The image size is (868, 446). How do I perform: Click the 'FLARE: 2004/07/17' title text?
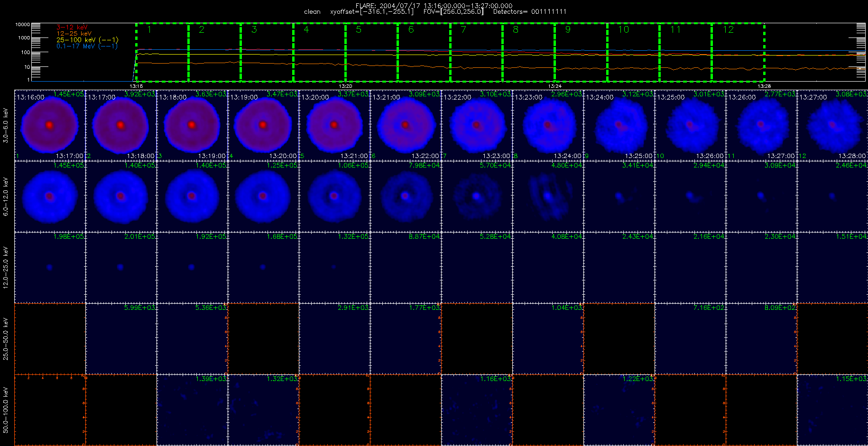388,6
